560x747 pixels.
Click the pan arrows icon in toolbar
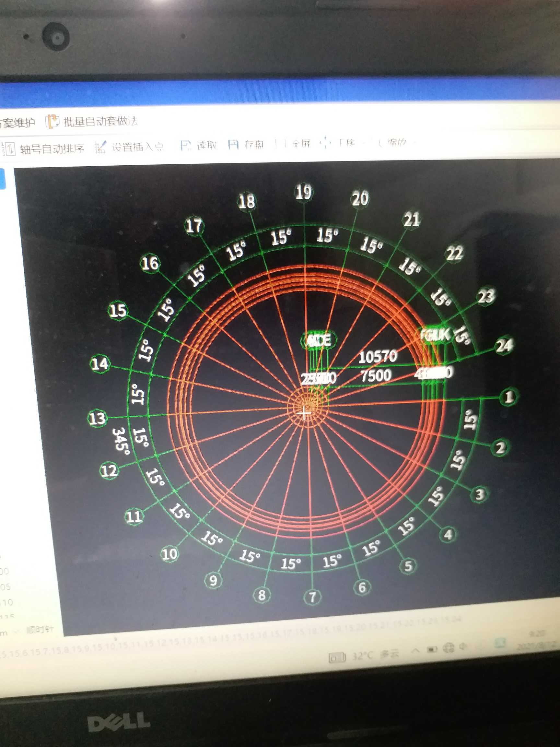click(x=325, y=143)
